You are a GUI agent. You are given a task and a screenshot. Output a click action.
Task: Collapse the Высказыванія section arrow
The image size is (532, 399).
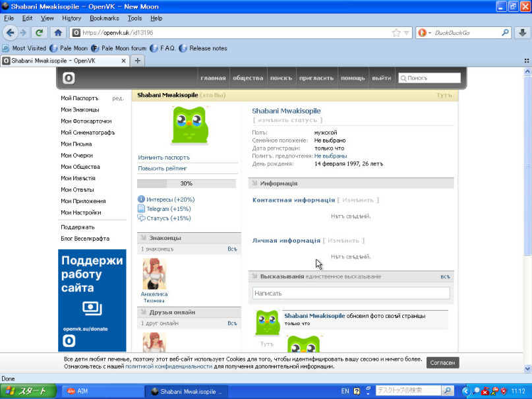pyautogui.click(x=255, y=276)
